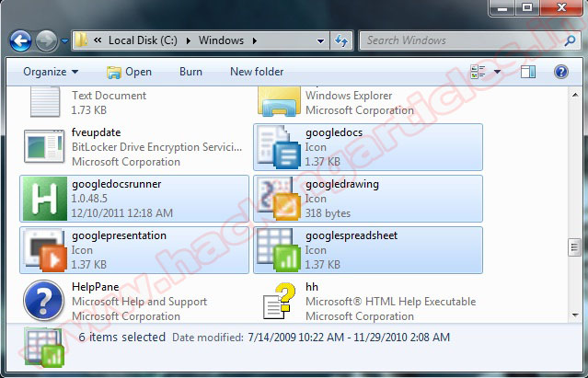Viewport: 588px width, 378px height.
Task: Click 6 items selected text
Action: point(121,338)
